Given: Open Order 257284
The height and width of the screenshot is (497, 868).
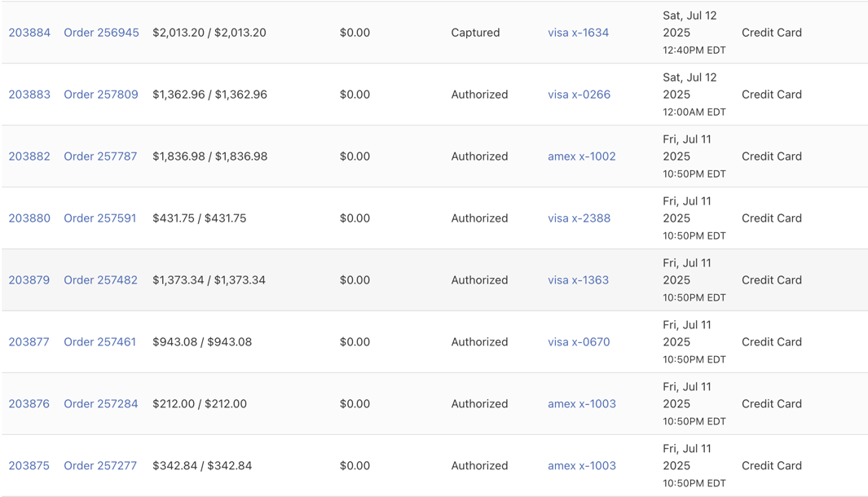Looking at the screenshot, I should pos(101,403).
